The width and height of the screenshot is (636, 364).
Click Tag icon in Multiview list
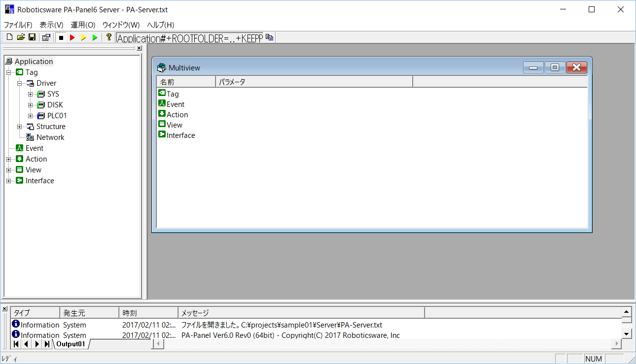point(162,93)
